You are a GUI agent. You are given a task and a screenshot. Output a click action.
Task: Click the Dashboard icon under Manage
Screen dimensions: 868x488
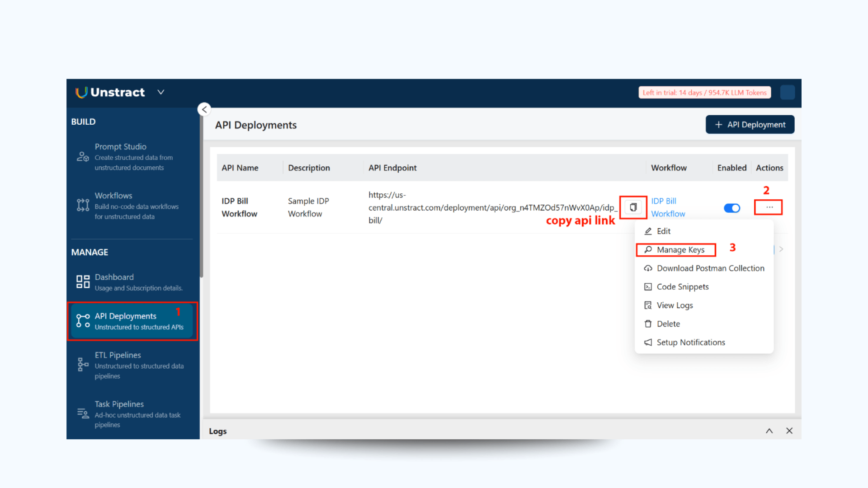82,281
